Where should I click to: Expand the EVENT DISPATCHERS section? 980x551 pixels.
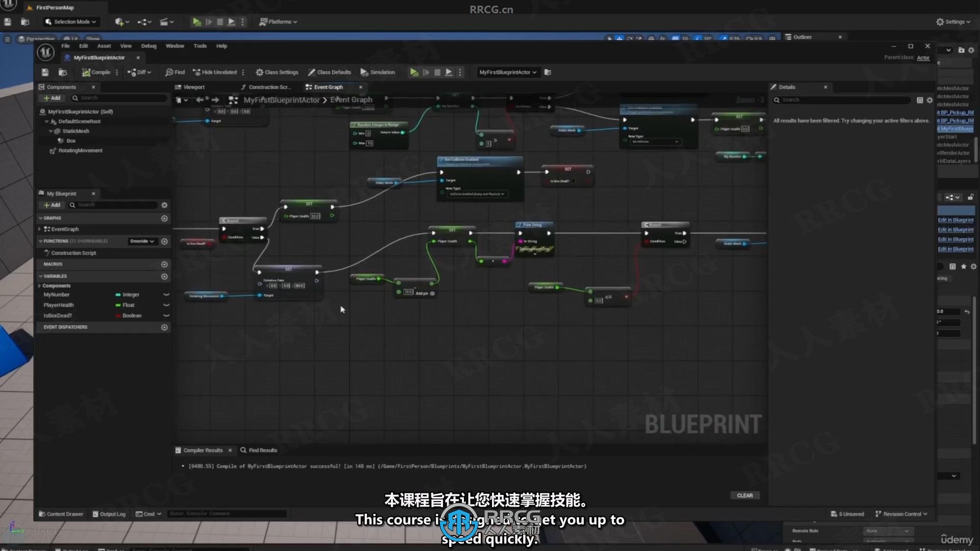click(x=65, y=327)
